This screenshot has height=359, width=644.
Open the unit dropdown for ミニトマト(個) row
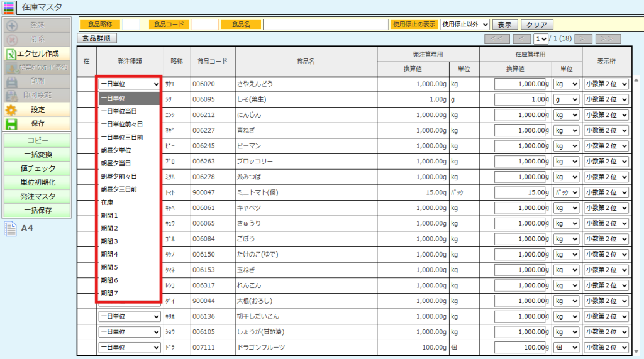point(565,193)
